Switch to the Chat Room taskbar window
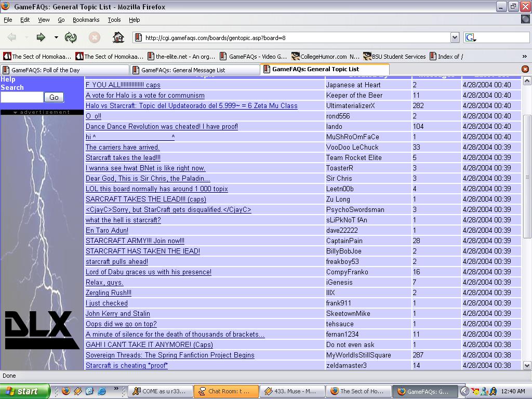This screenshot has height=399, width=532. click(226, 391)
